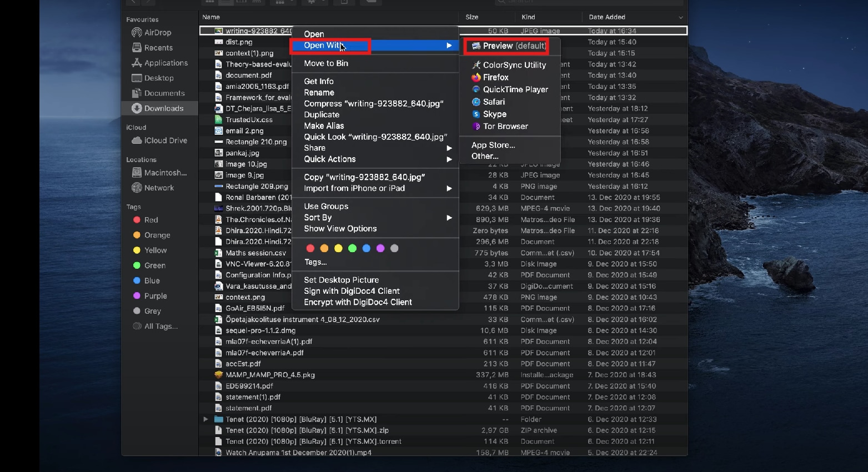Open file with Skype

pyautogui.click(x=489, y=114)
